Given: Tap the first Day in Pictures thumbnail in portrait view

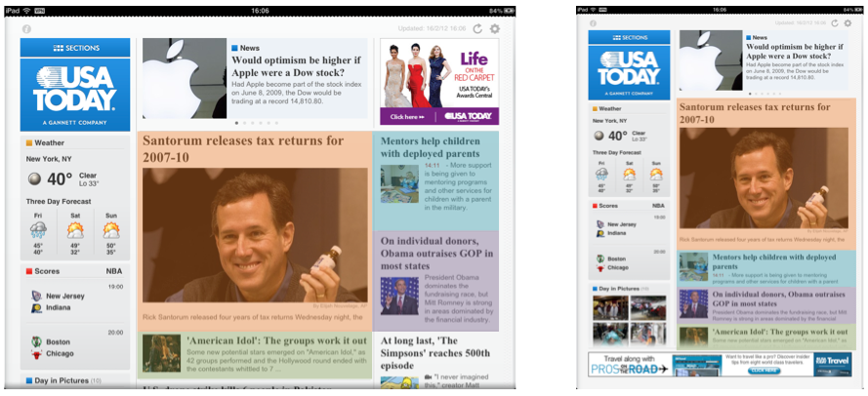Looking at the screenshot, I should point(610,307).
